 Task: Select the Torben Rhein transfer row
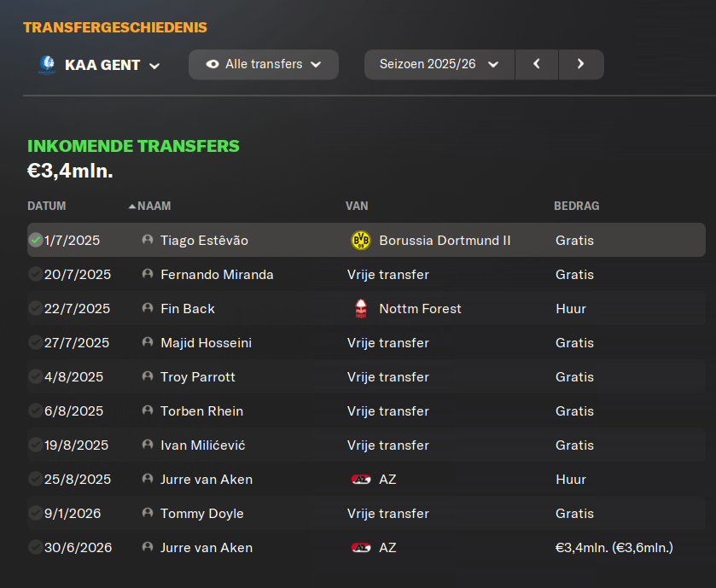(x=366, y=410)
